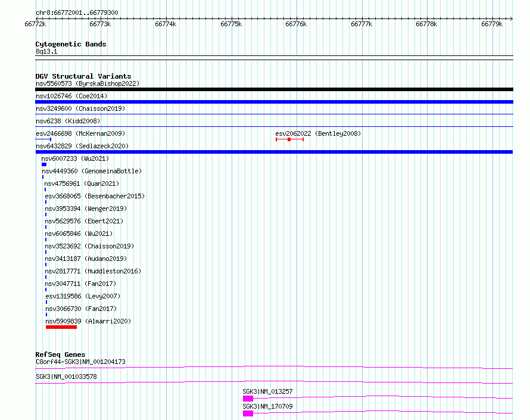The width and height of the screenshot is (530, 420).
Task: Click nsv3523692 (Chaisson2019) label
Action: (x=89, y=246)
